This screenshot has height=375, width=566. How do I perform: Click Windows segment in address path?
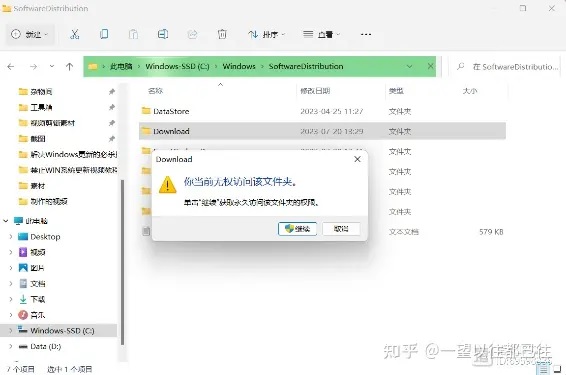[239, 66]
